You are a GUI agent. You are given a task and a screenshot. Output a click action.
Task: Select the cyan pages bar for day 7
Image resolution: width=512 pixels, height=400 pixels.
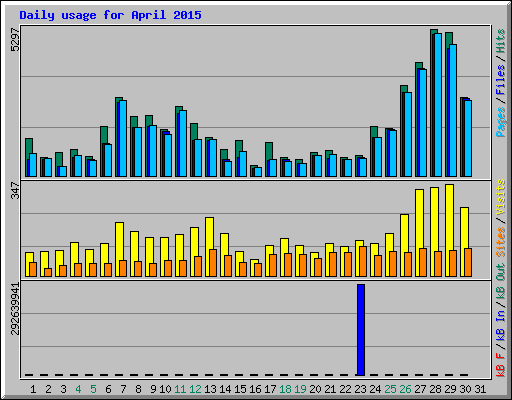[123, 138]
